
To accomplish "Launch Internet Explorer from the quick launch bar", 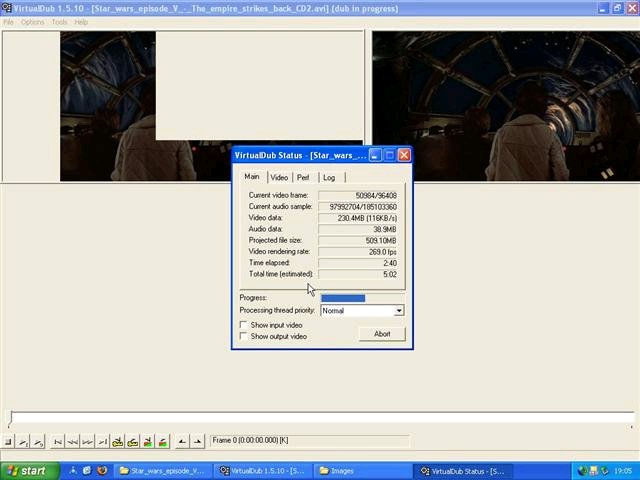I will (87, 471).
